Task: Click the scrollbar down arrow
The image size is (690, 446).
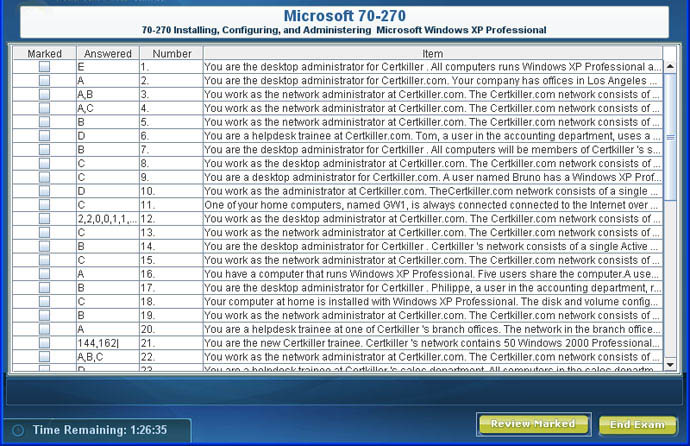Action: pos(670,365)
